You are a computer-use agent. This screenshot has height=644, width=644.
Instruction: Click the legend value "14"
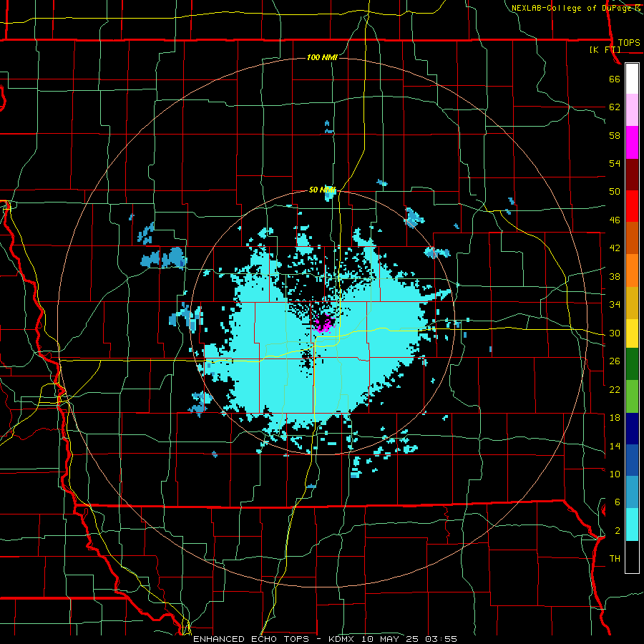point(615,446)
